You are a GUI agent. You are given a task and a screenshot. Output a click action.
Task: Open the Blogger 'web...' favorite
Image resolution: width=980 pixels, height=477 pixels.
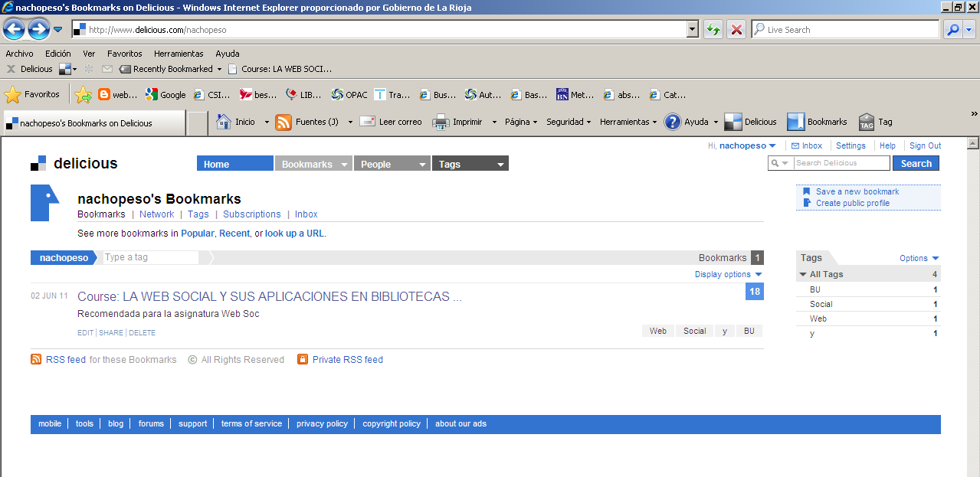coord(117,95)
